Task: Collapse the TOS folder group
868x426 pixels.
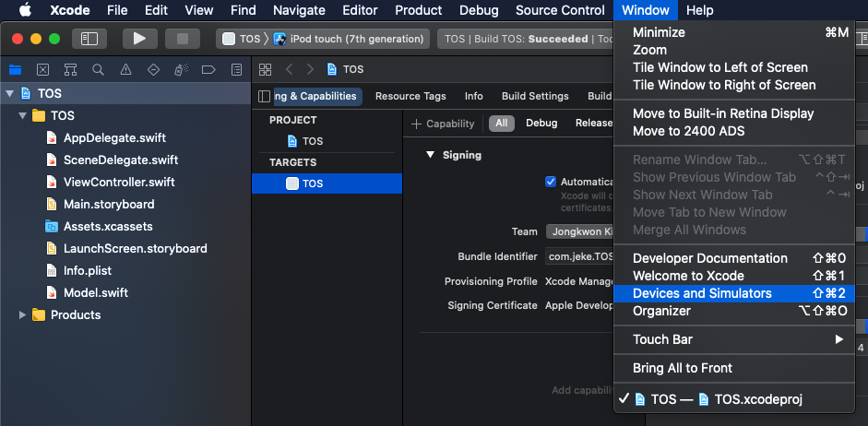Action: 23,115
